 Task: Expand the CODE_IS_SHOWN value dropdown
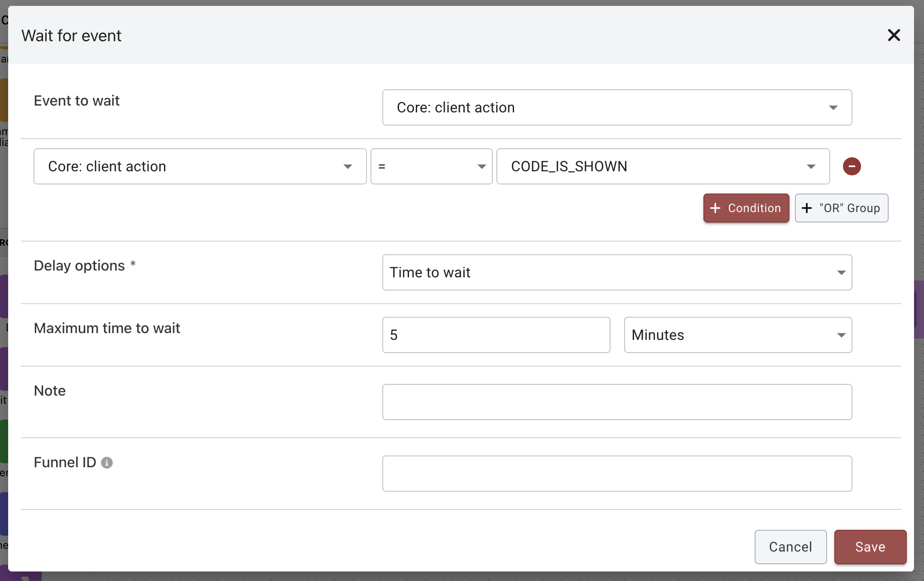(663, 166)
